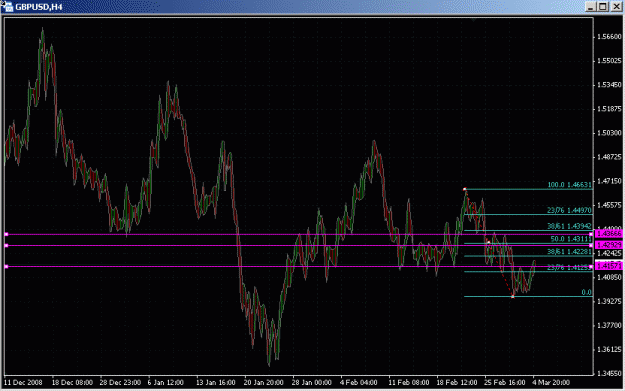This screenshot has height=391, width=625.
Task: Click the 1.37700 price axis label
Action: tap(609, 325)
